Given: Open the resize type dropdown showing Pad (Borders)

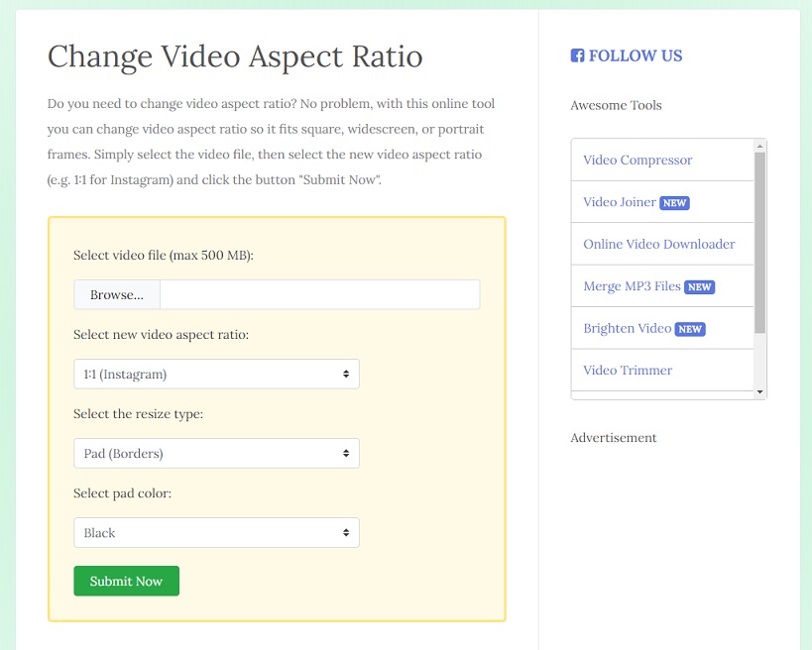Looking at the screenshot, I should (x=216, y=454).
